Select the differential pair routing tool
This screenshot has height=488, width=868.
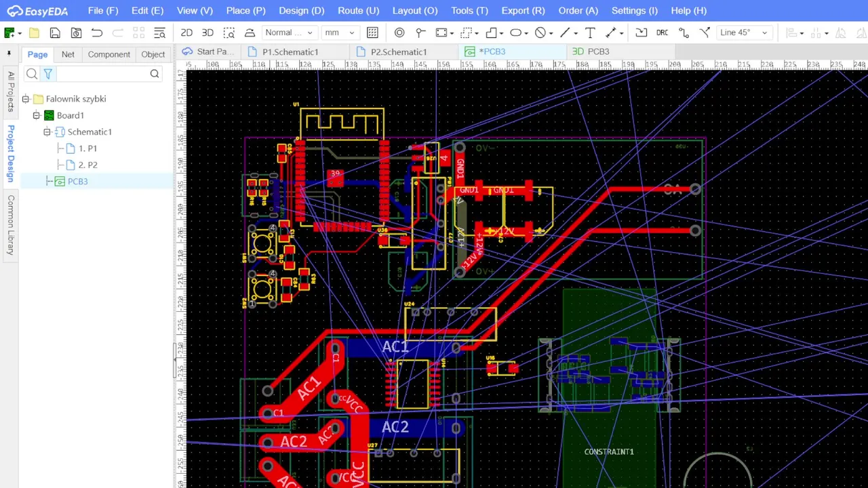pos(705,33)
